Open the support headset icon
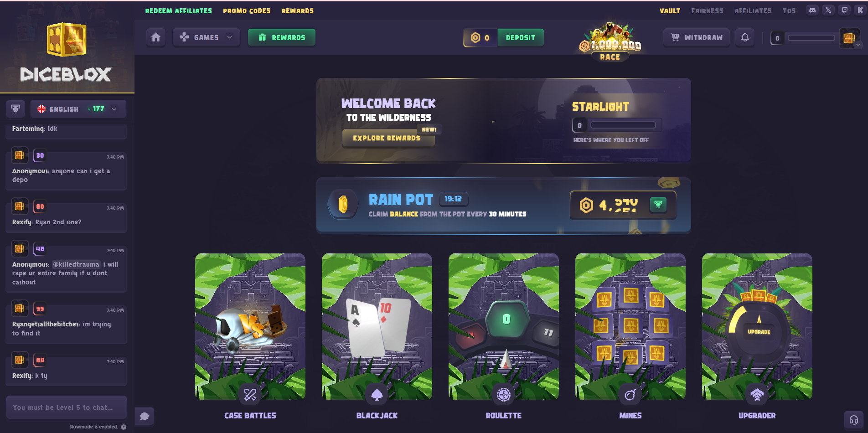 point(853,420)
